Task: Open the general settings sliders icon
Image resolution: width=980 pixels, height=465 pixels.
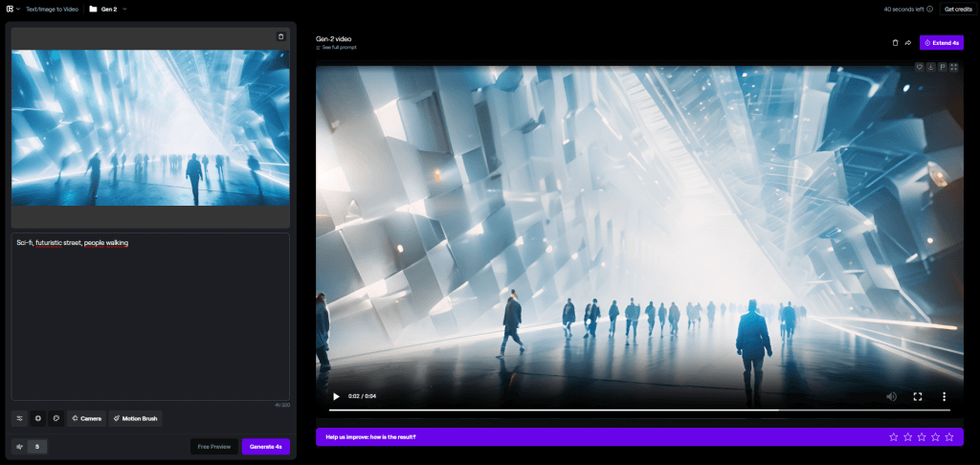Action: 19,418
